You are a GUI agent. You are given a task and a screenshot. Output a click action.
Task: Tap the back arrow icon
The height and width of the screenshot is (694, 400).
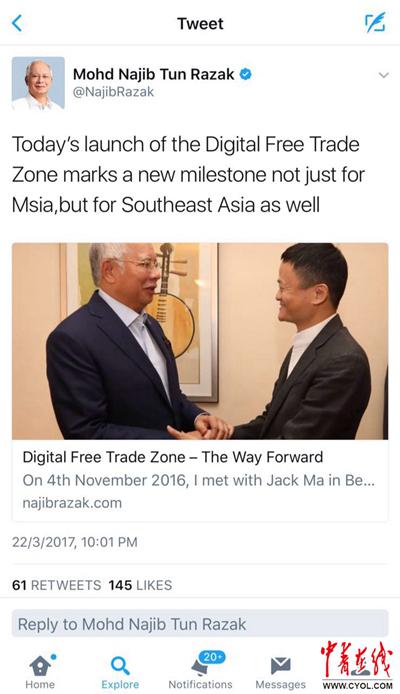pyautogui.click(x=17, y=23)
